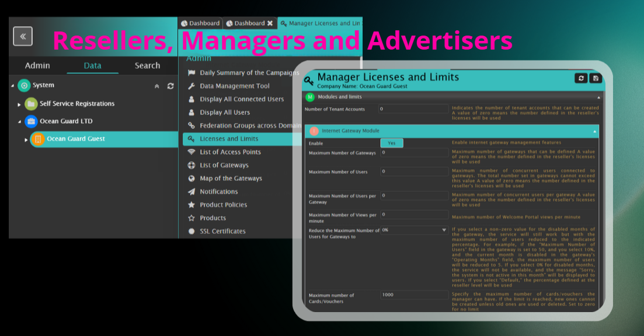Expand the Self Service Registrations tree node
644x336 pixels.
click(19, 104)
